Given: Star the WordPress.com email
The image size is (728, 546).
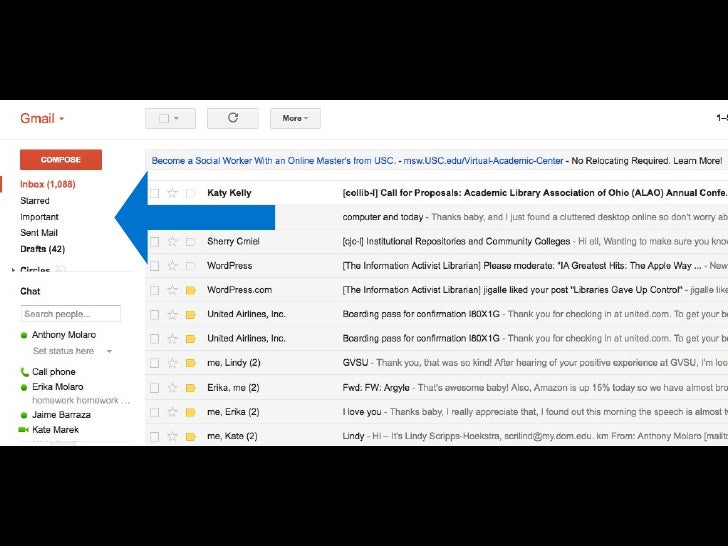Looking at the screenshot, I should pyautogui.click(x=172, y=290).
